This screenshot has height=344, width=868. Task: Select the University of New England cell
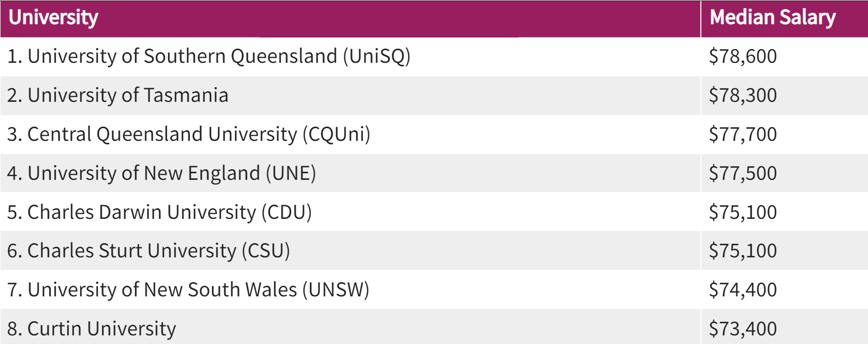click(x=161, y=173)
